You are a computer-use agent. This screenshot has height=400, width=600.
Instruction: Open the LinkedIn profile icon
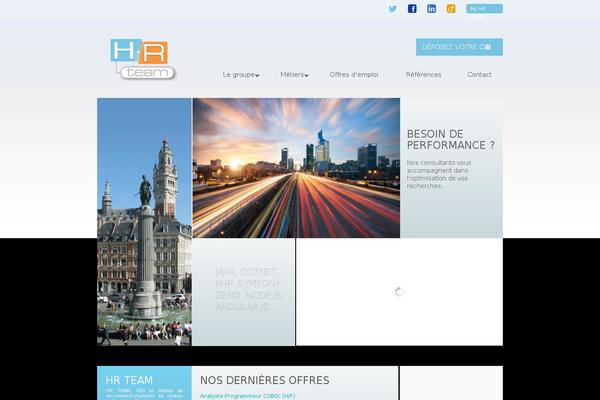[x=431, y=9]
